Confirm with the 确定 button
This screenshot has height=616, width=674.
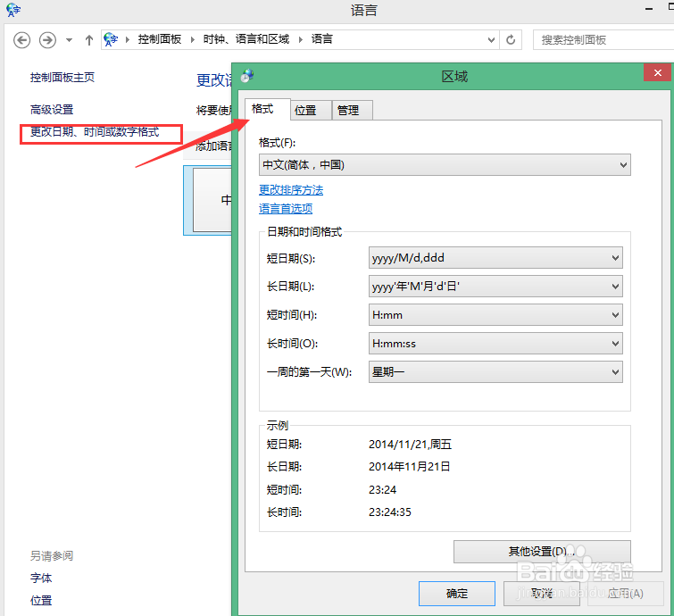(457, 594)
